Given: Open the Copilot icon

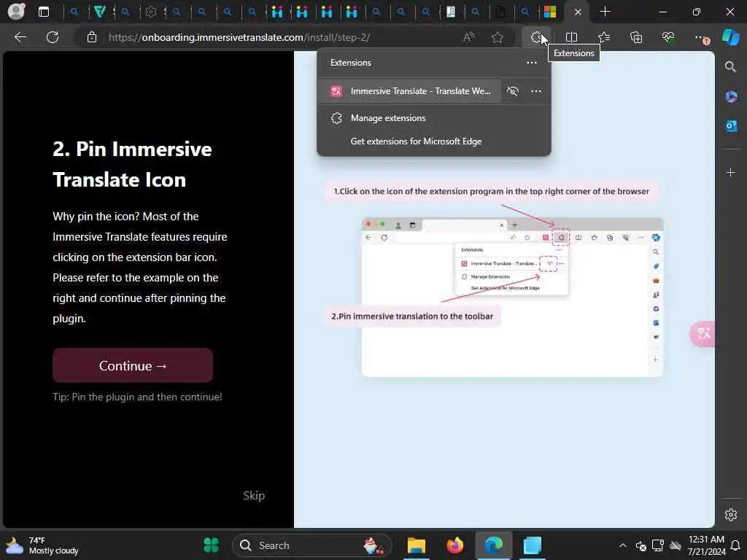Looking at the screenshot, I should coord(730,37).
